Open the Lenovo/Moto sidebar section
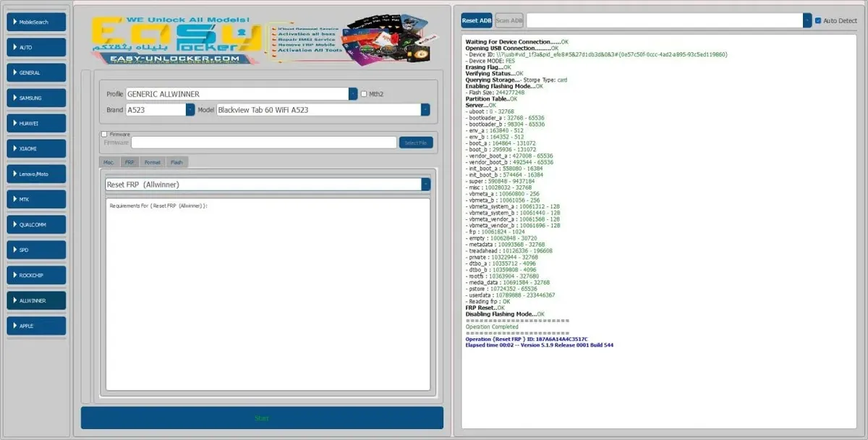 pyautogui.click(x=36, y=174)
